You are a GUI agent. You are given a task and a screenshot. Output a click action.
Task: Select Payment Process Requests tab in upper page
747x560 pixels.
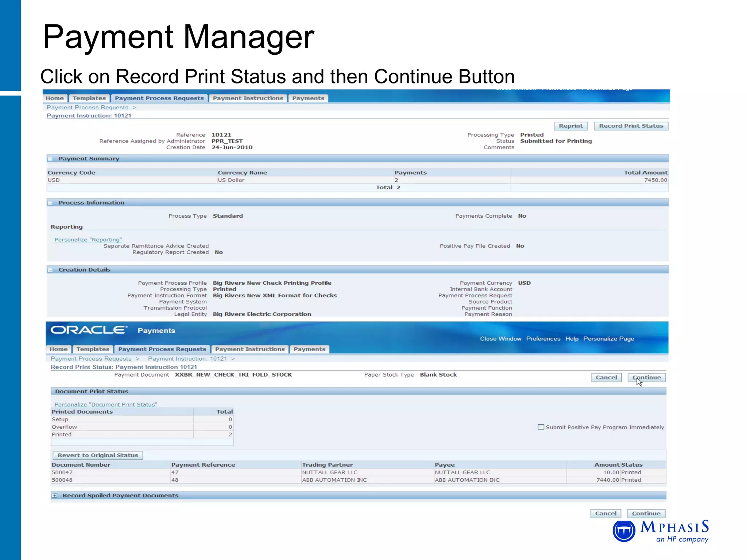pyautogui.click(x=159, y=98)
